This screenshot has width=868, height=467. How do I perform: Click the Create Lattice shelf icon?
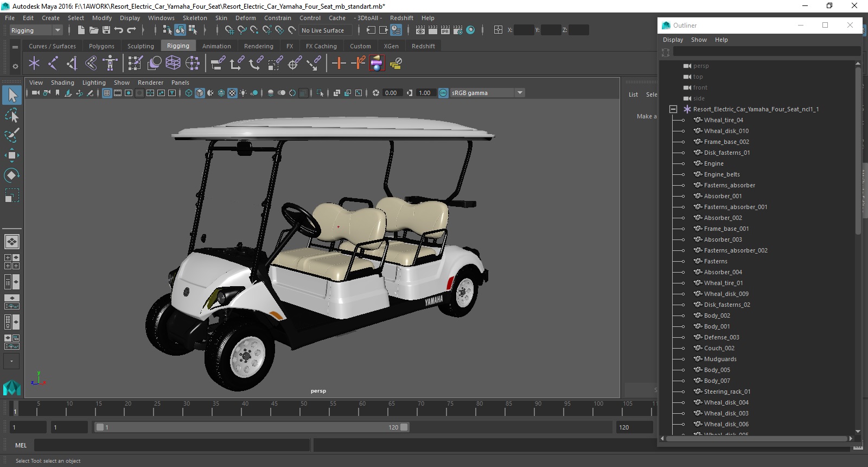click(x=173, y=64)
